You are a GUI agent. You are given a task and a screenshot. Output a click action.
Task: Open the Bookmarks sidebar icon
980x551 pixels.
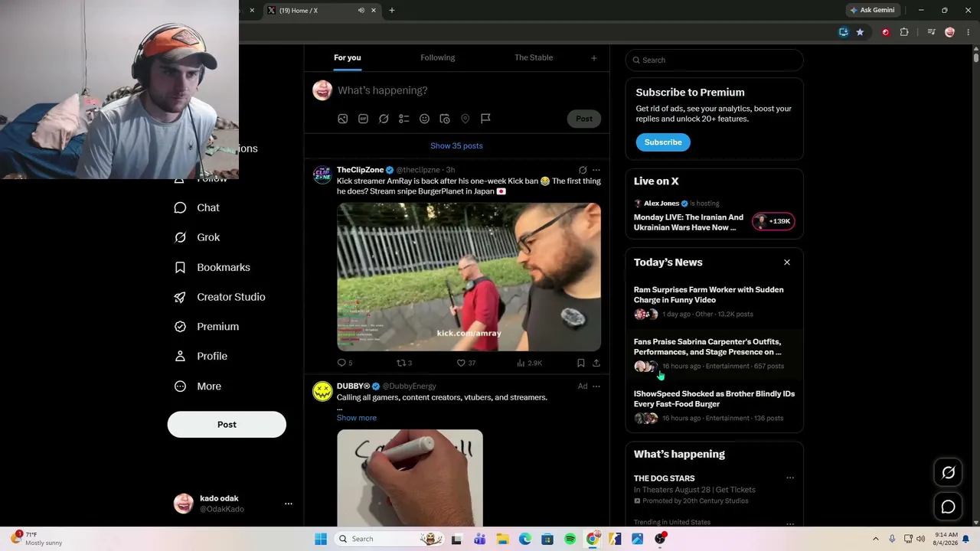click(x=180, y=267)
